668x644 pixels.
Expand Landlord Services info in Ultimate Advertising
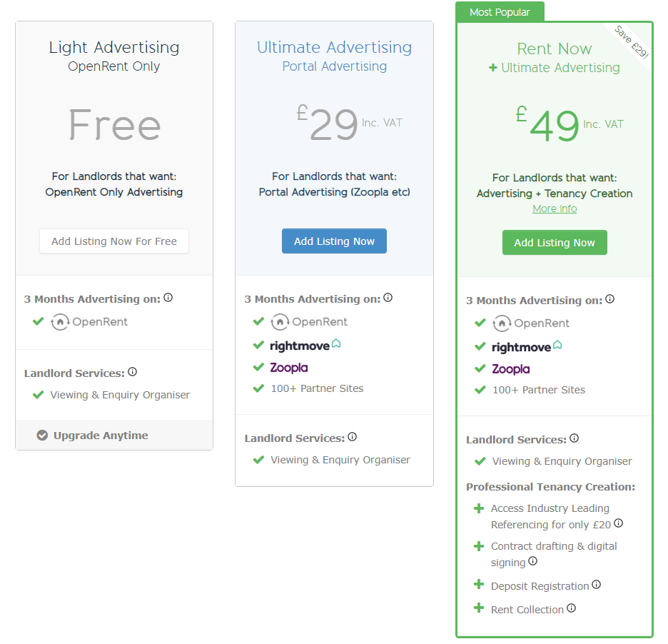click(x=352, y=436)
